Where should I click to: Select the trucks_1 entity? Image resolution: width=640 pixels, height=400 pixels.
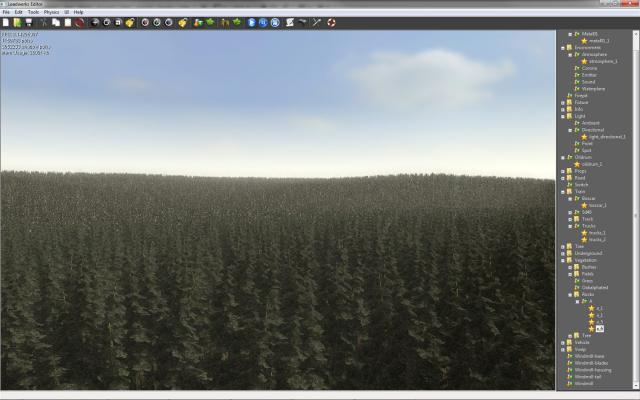point(597,233)
